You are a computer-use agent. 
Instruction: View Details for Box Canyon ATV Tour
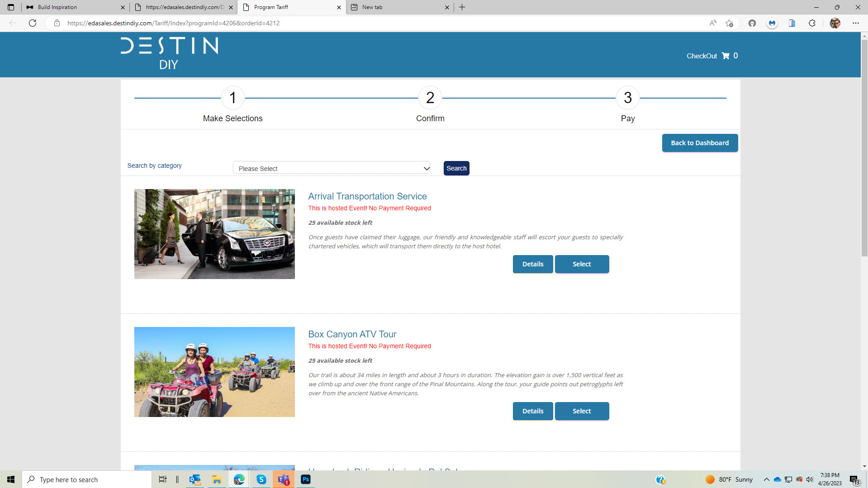(533, 411)
